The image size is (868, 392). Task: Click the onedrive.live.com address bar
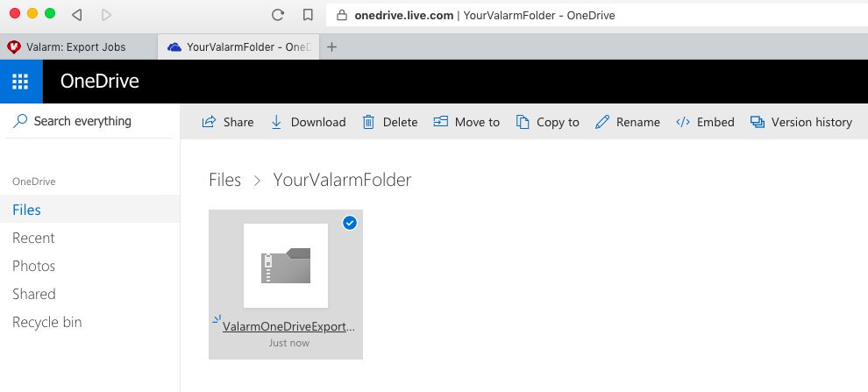[597, 16]
